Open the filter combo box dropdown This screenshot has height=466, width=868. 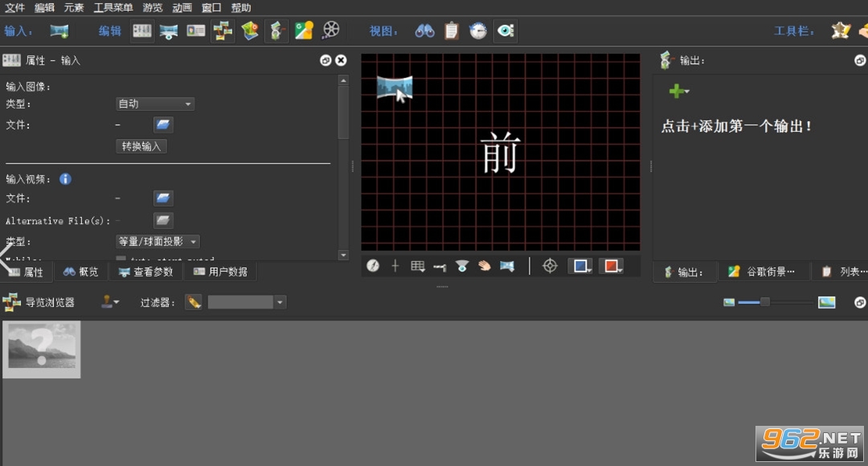pos(247,302)
